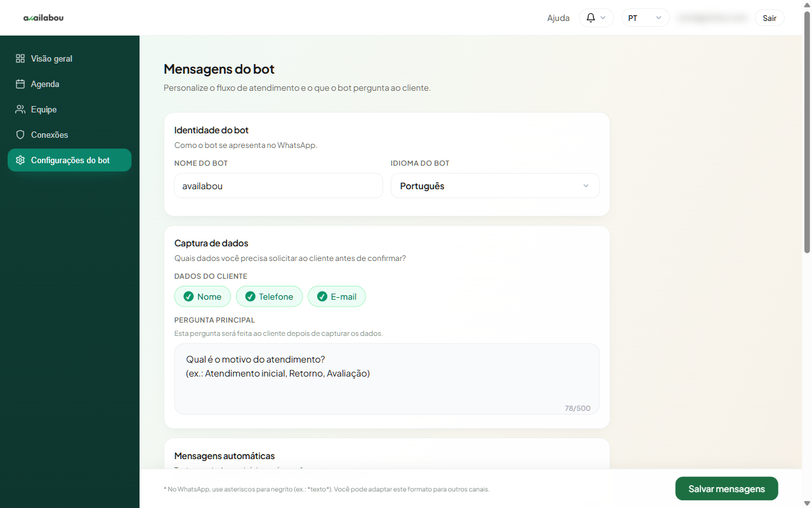
Task: Click the Visão geral grid icon
Action: (x=20, y=58)
